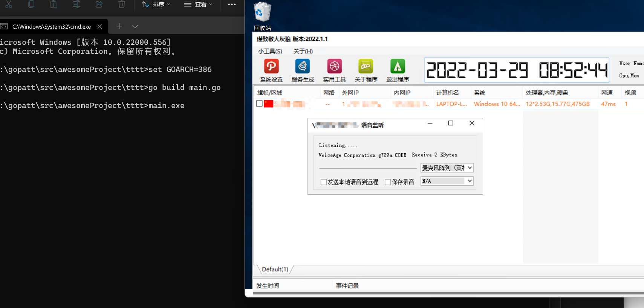This screenshot has width=644, height=308.
Task: Sort by 外网IP column header
Action: (x=364, y=93)
